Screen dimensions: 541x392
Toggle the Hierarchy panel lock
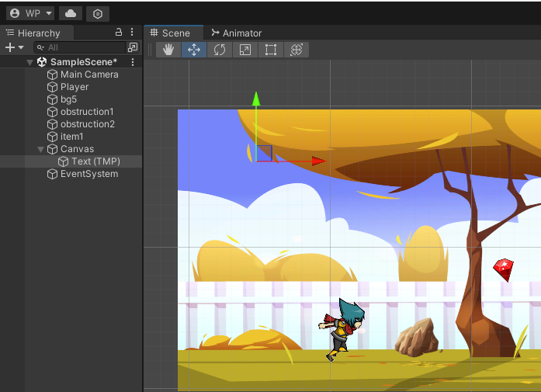[119, 33]
